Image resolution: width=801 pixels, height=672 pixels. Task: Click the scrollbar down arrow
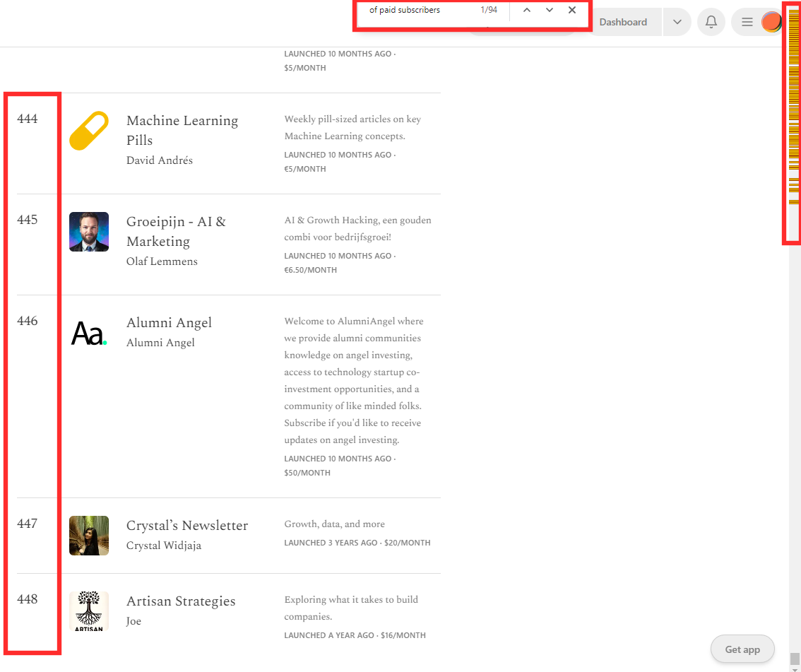click(x=795, y=668)
